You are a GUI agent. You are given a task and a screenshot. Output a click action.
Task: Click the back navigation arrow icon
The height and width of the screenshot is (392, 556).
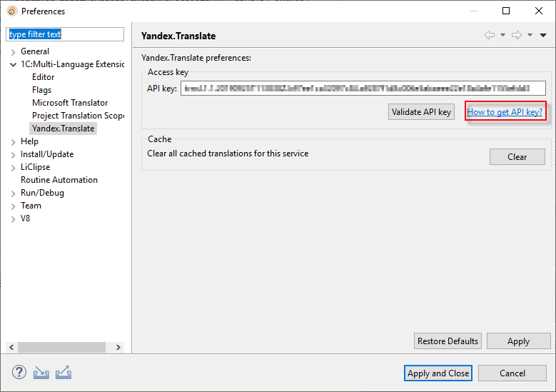click(x=490, y=36)
